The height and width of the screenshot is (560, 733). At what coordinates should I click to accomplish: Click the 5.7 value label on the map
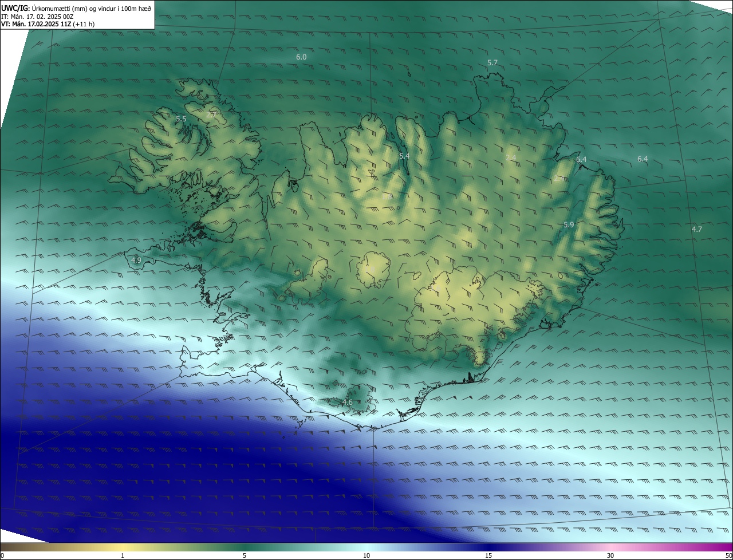pyautogui.click(x=492, y=63)
